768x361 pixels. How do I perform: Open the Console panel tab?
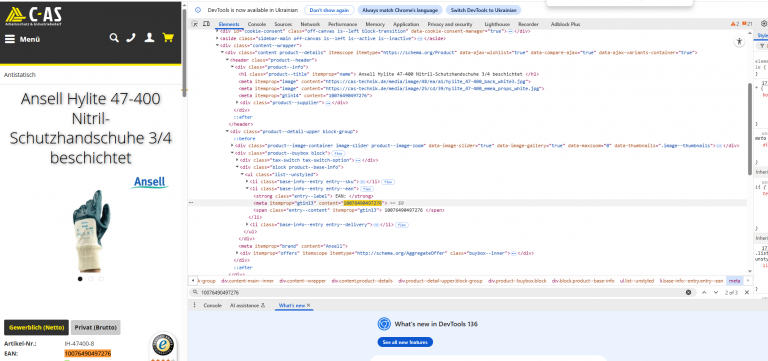click(x=257, y=24)
